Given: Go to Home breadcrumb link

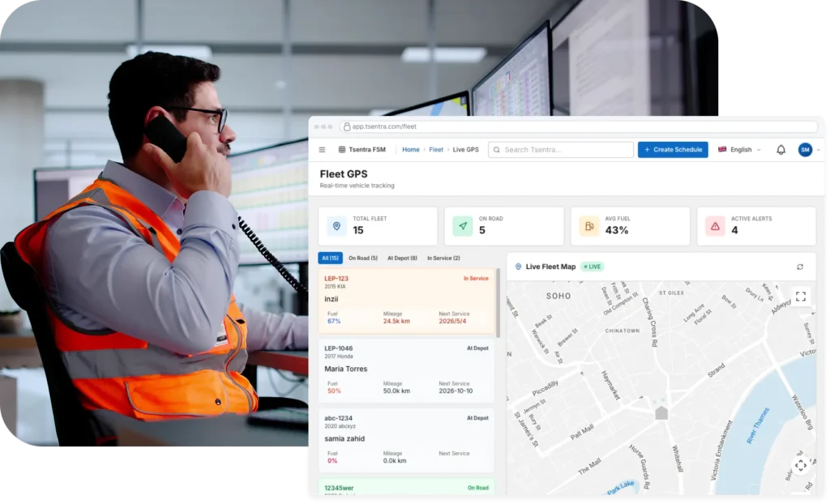Looking at the screenshot, I should click(x=411, y=150).
